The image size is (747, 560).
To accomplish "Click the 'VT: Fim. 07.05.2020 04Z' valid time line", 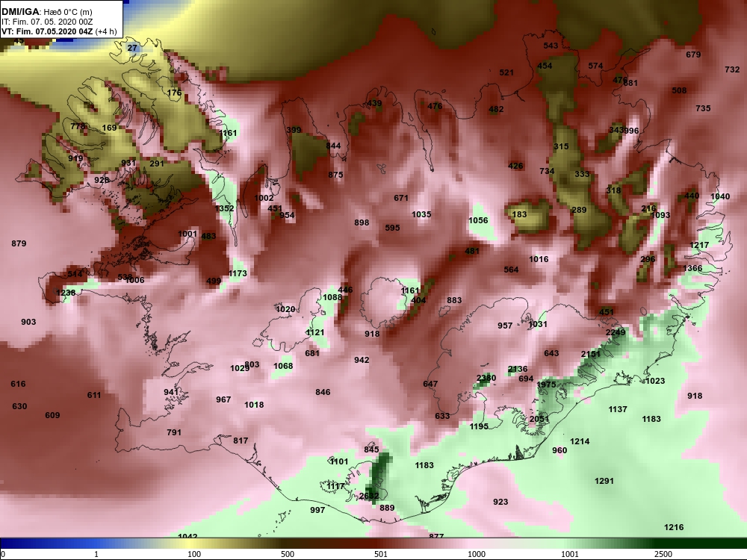I will coord(47,32).
